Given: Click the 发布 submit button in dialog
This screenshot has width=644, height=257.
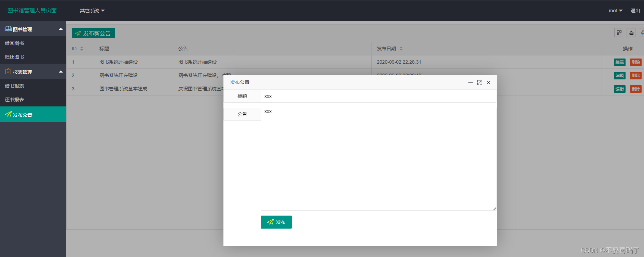Looking at the screenshot, I should [276, 222].
